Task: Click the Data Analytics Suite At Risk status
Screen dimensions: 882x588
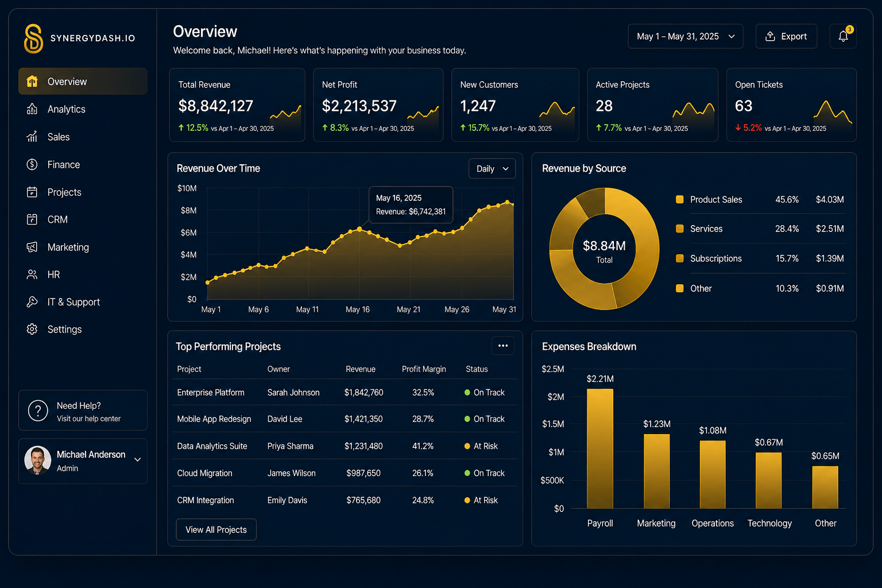Action: [x=481, y=446]
